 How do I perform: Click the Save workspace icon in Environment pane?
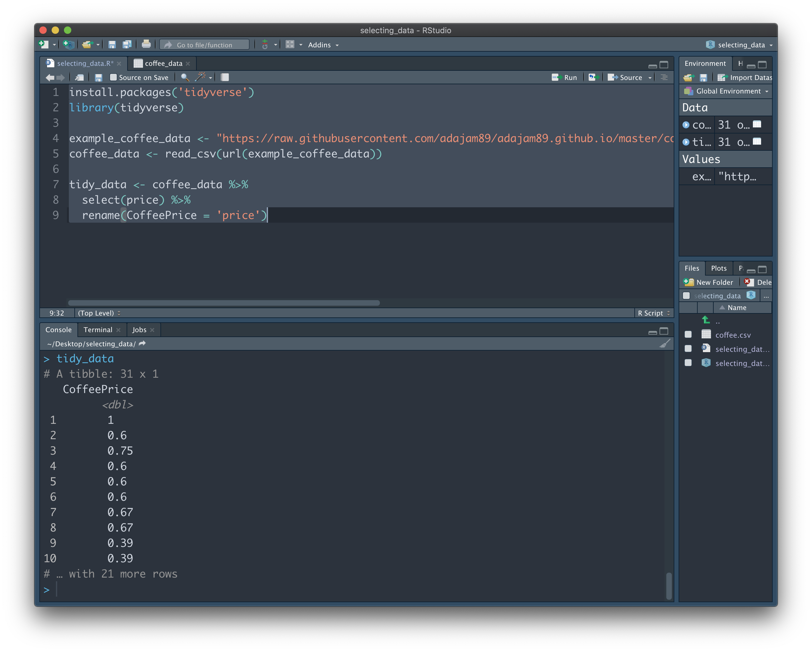point(703,78)
